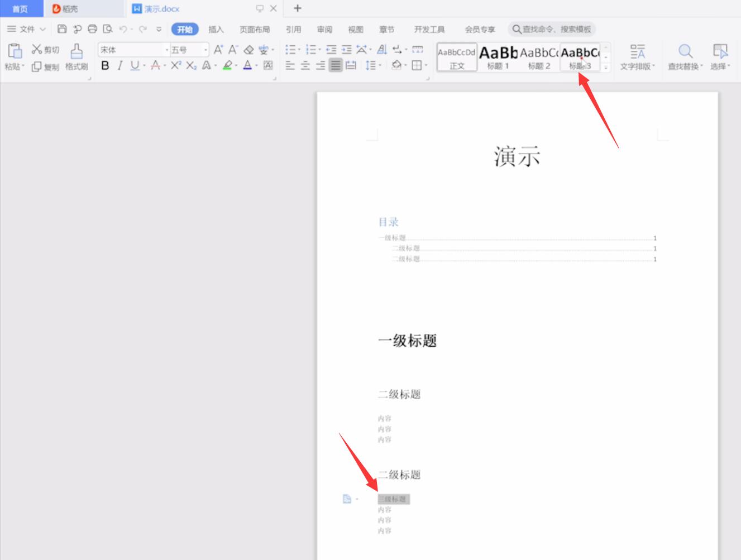The width and height of the screenshot is (741, 560).
Task: Click the Center alignment icon
Action: [x=305, y=65]
